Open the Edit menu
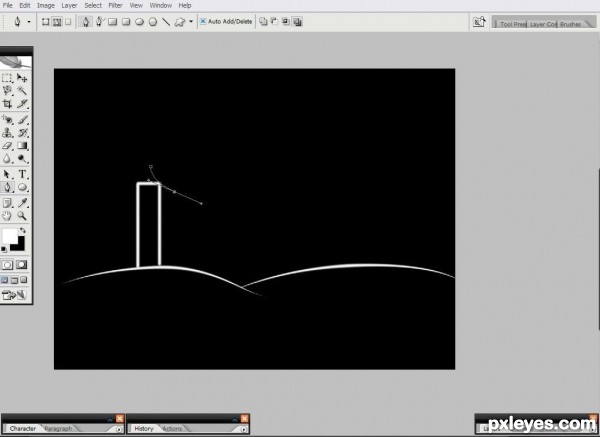This screenshot has height=437, width=600. (25, 5)
